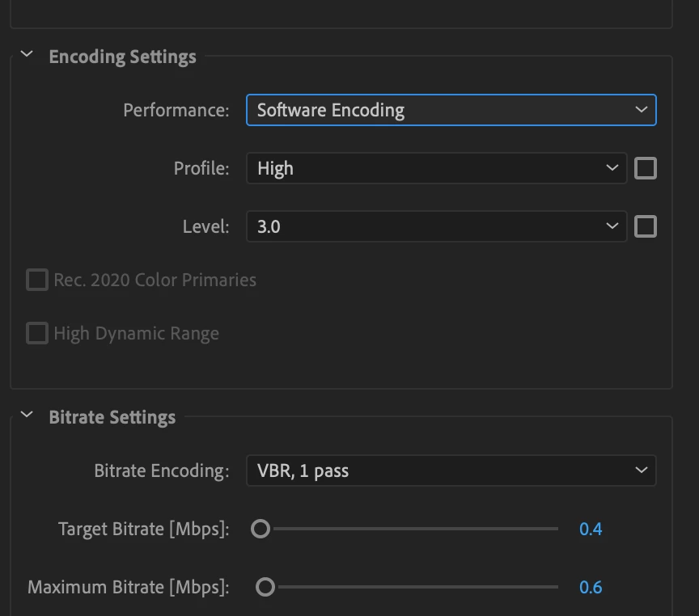Click the Maximum Bitrate value 0.6
The image size is (699, 616).
pyautogui.click(x=591, y=588)
